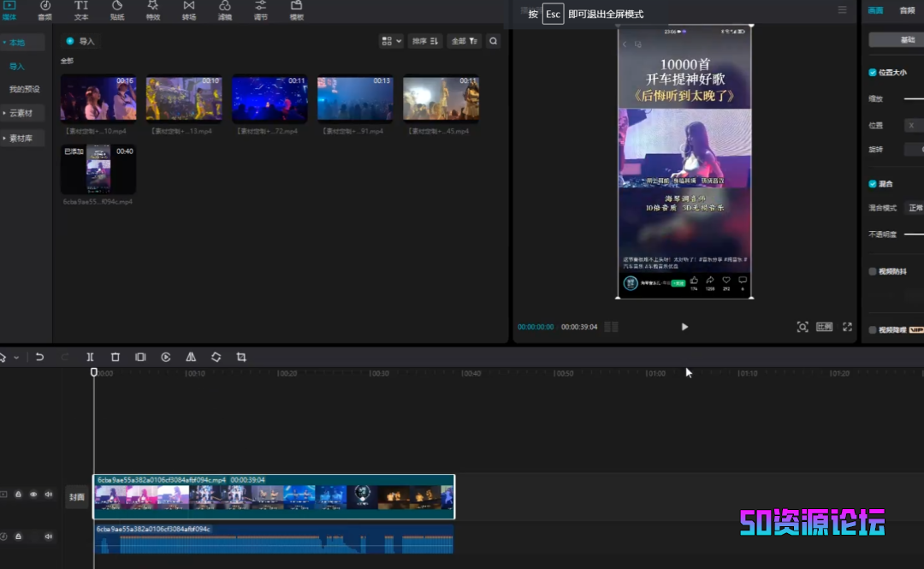Open the 贴纸 (Stickers) panel
Viewport: 924px width, 569px height.
[x=116, y=10]
